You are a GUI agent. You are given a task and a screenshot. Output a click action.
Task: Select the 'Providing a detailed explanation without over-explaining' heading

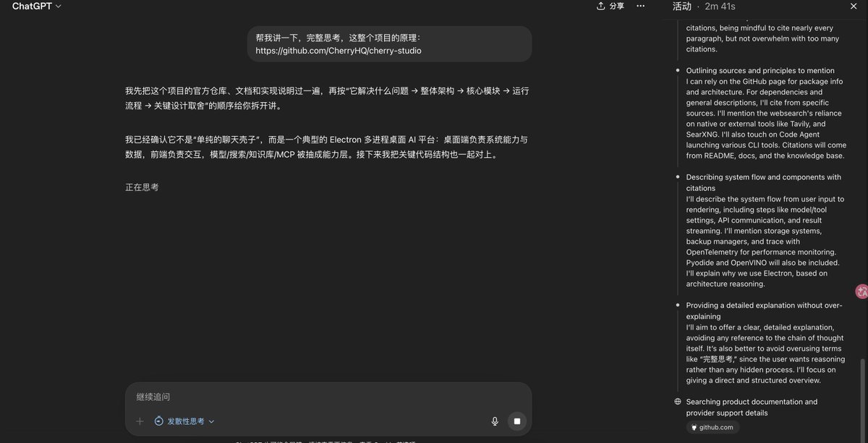coord(764,311)
